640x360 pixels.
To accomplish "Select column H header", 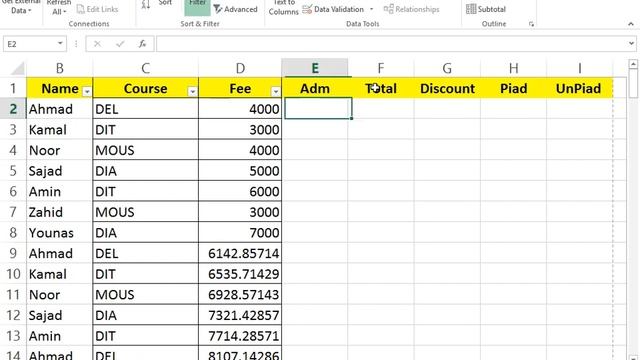I will point(513,68).
